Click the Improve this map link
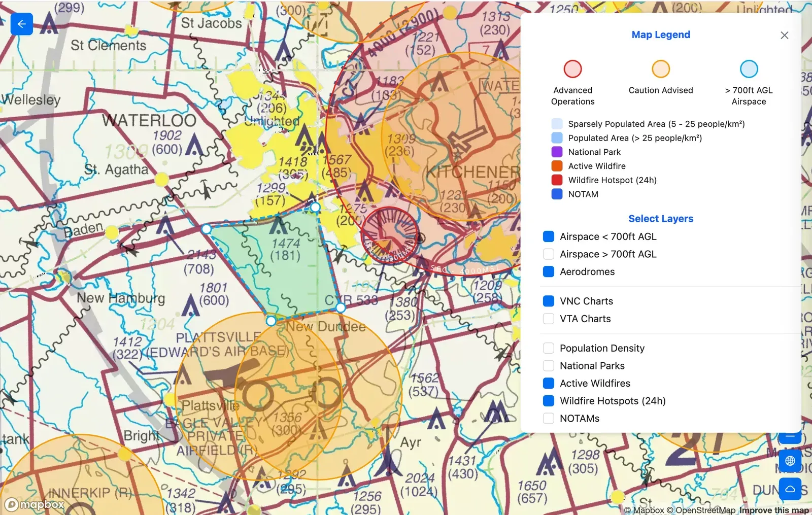The width and height of the screenshot is (812, 515). (774, 510)
